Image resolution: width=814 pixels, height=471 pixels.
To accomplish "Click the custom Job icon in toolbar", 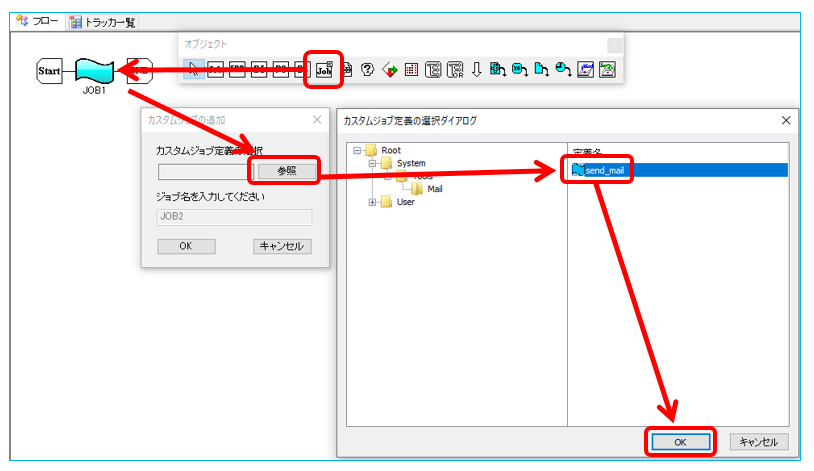I will tap(323, 70).
